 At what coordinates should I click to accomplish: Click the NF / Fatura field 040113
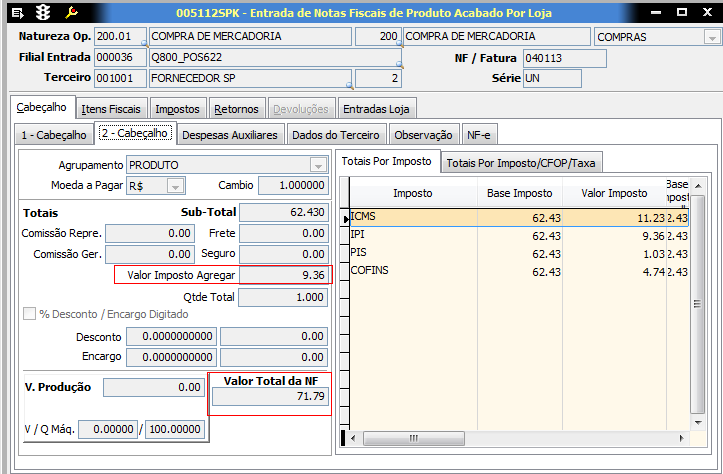564,59
